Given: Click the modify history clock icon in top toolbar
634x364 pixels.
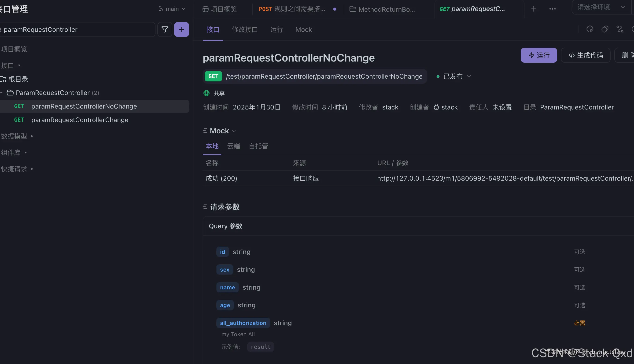Looking at the screenshot, I should (590, 29).
